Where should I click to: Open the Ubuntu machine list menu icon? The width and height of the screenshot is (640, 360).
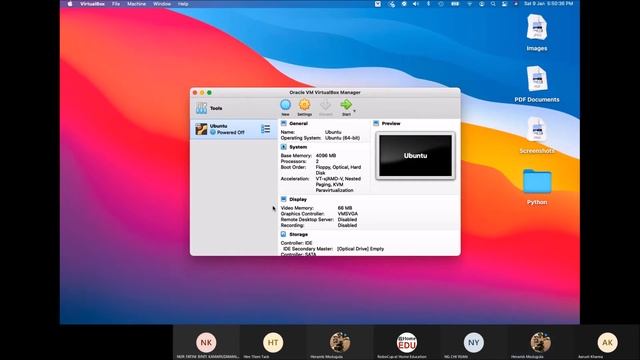point(265,129)
